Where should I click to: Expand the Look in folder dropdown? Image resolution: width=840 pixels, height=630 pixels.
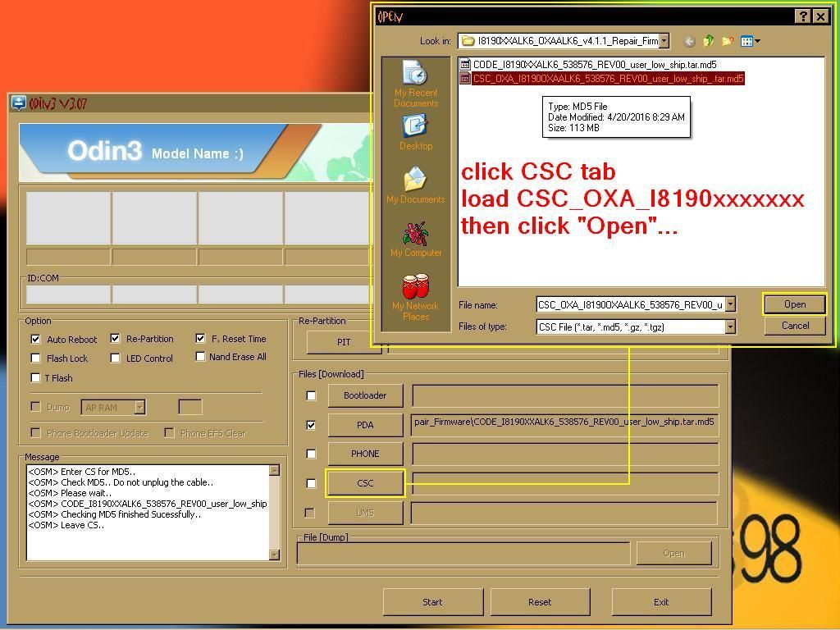pos(663,41)
